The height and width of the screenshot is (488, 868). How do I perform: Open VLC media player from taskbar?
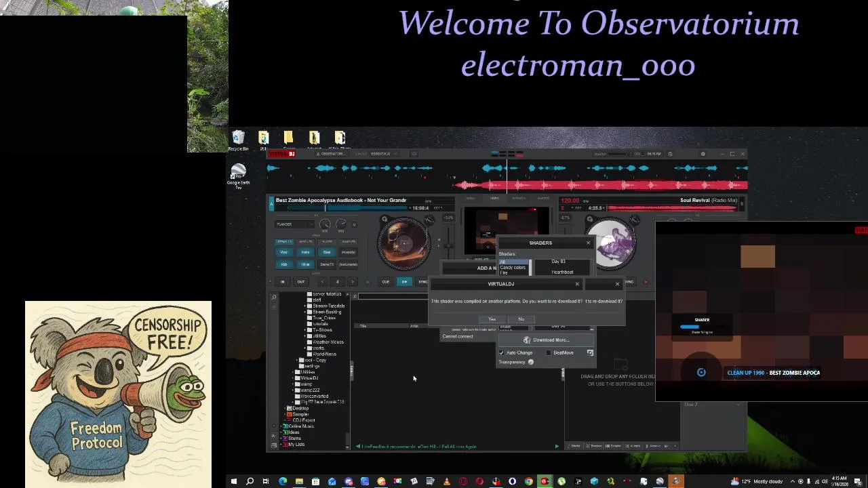[447, 482]
